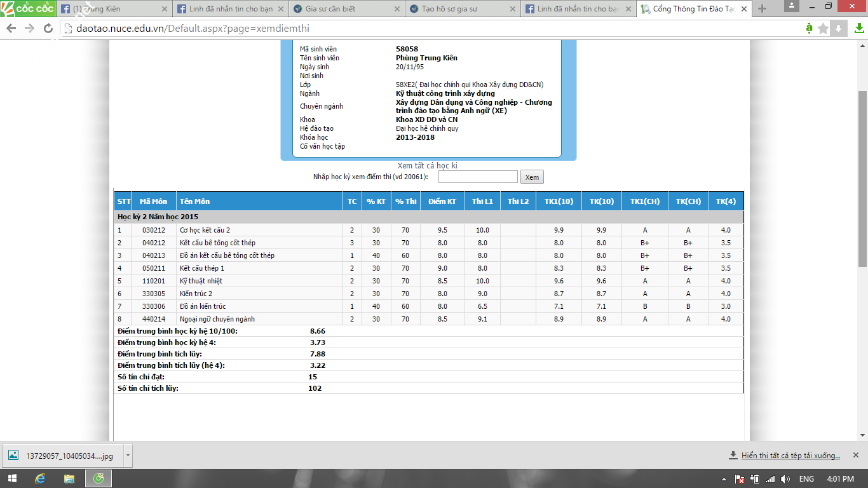Viewport: 868px width, 488px height.
Task: Click the volume speaker icon in tray
Action: pyautogui.click(x=785, y=478)
